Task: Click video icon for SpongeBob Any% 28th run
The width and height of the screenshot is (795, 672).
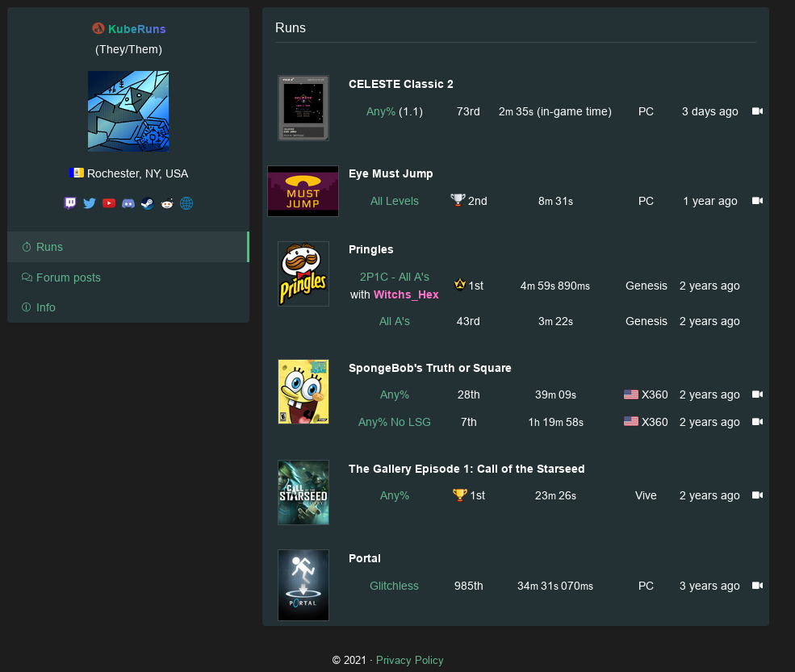Action: [x=758, y=394]
